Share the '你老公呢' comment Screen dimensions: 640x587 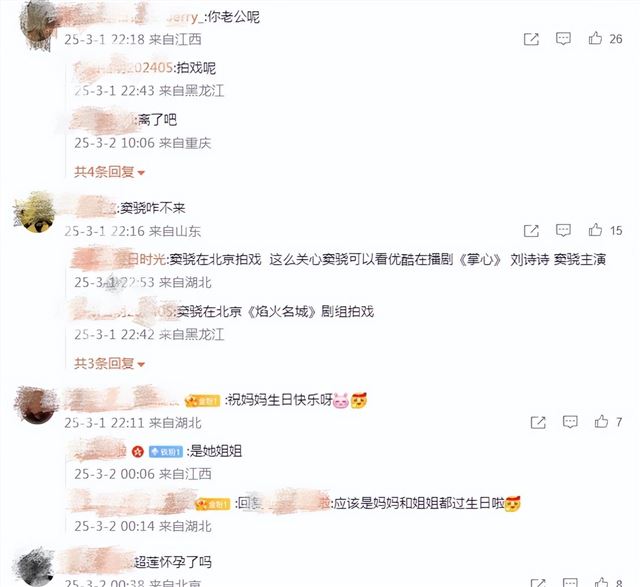point(531,39)
